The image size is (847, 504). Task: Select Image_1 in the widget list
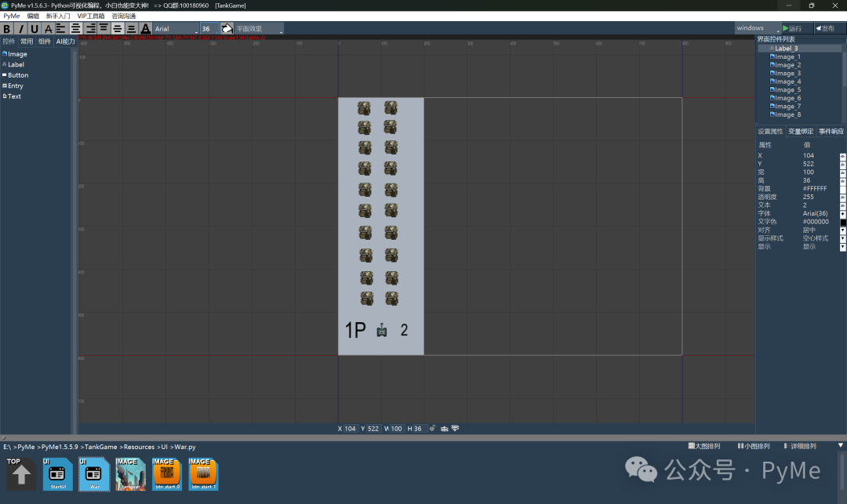coord(785,56)
